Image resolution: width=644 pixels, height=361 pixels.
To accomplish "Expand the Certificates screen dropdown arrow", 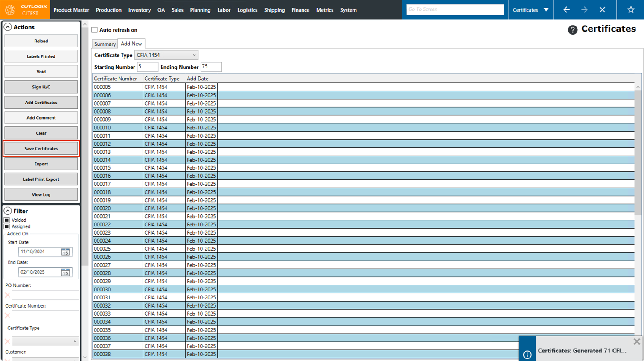I will (546, 9).
